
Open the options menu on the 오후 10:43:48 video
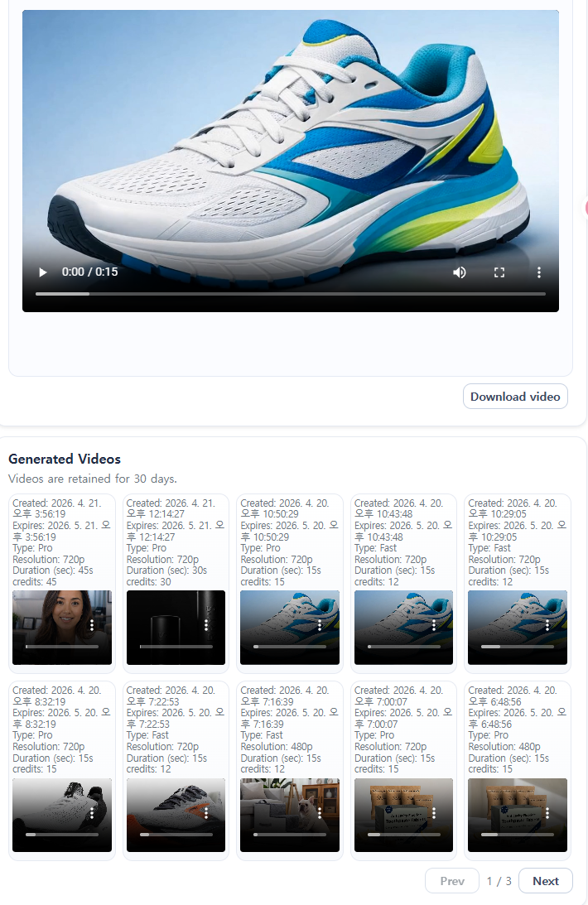coord(434,626)
